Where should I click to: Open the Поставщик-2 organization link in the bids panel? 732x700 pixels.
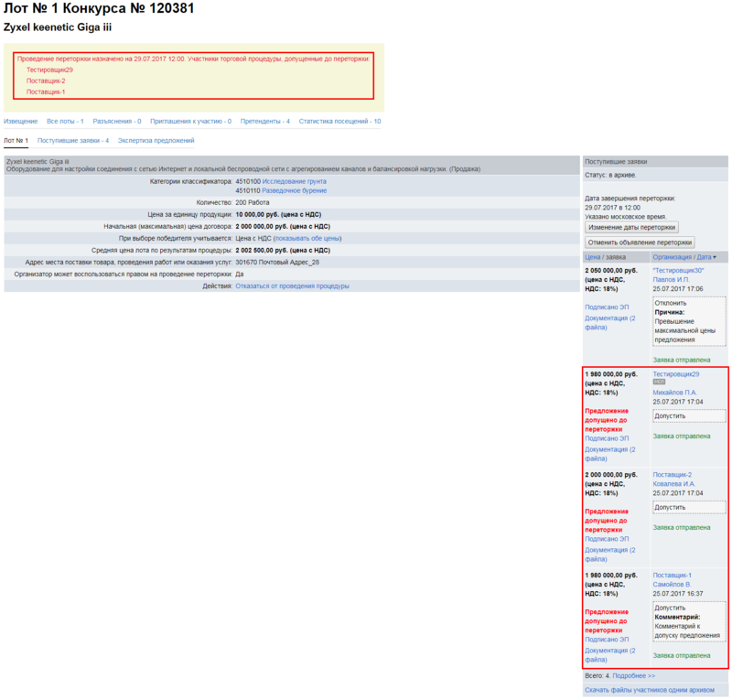pyautogui.click(x=673, y=474)
